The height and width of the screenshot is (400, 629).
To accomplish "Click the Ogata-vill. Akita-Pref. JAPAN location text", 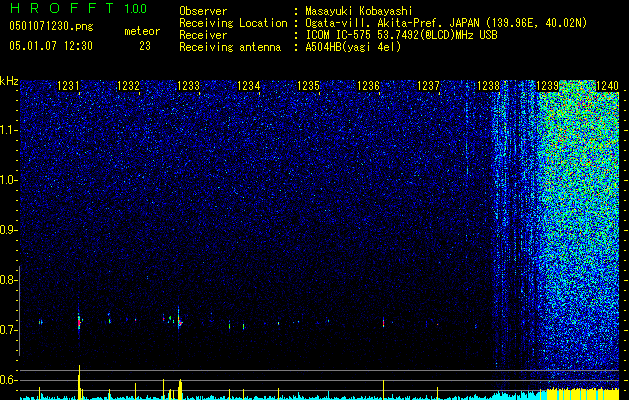I will click(x=446, y=23).
